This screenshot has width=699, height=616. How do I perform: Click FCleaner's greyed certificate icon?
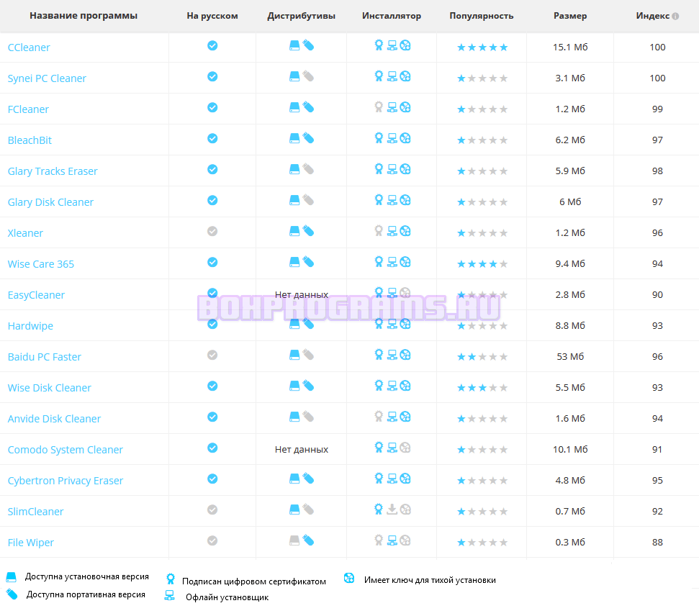click(379, 107)
